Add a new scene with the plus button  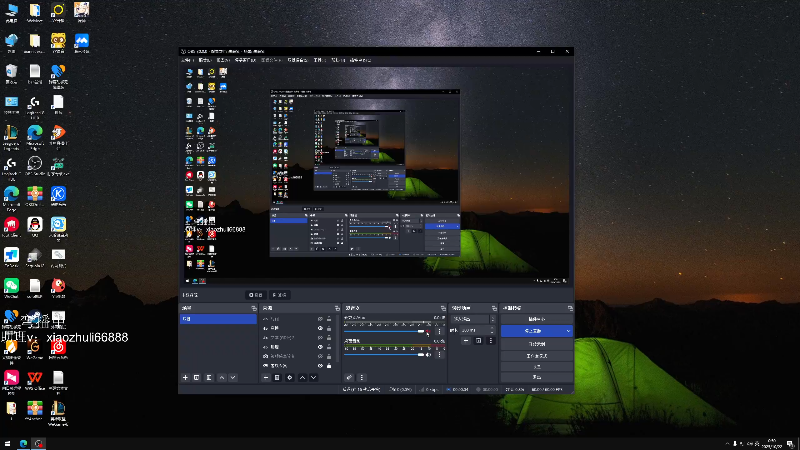185,378
